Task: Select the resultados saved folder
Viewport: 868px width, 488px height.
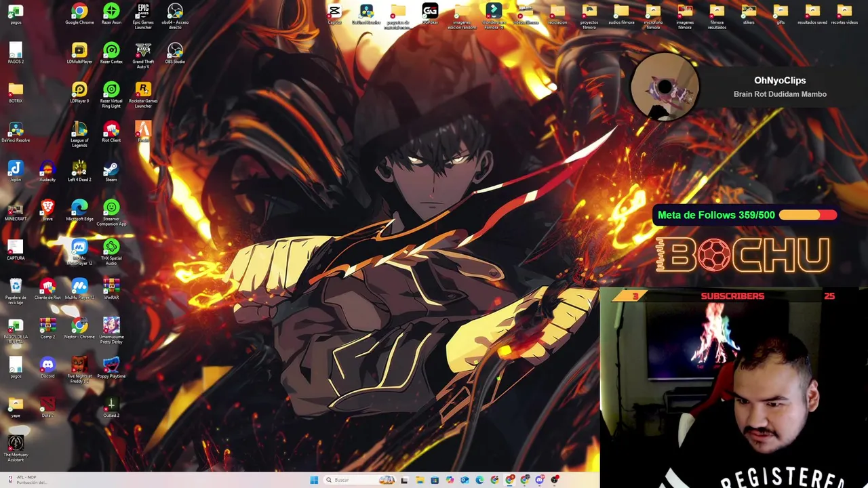Action: [812, 14]
